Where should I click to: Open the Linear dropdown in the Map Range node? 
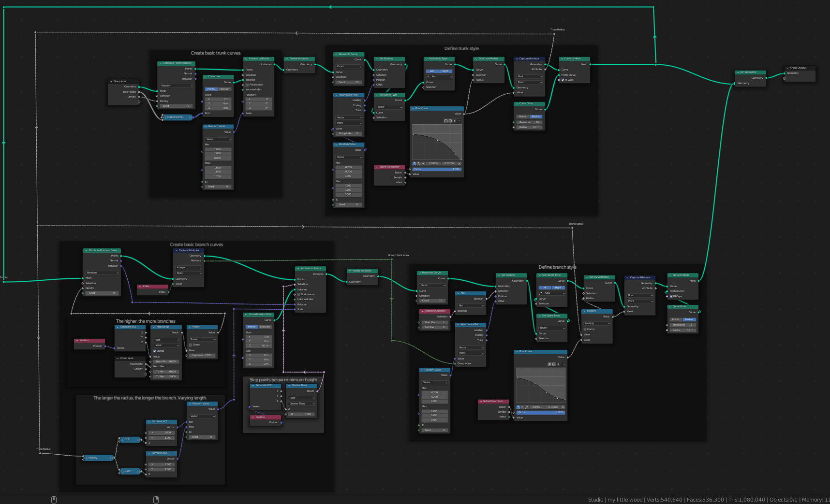click(166, 345)
